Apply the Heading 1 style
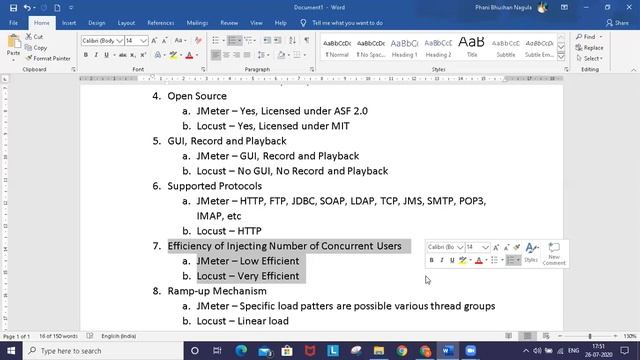 pos(404,48)
